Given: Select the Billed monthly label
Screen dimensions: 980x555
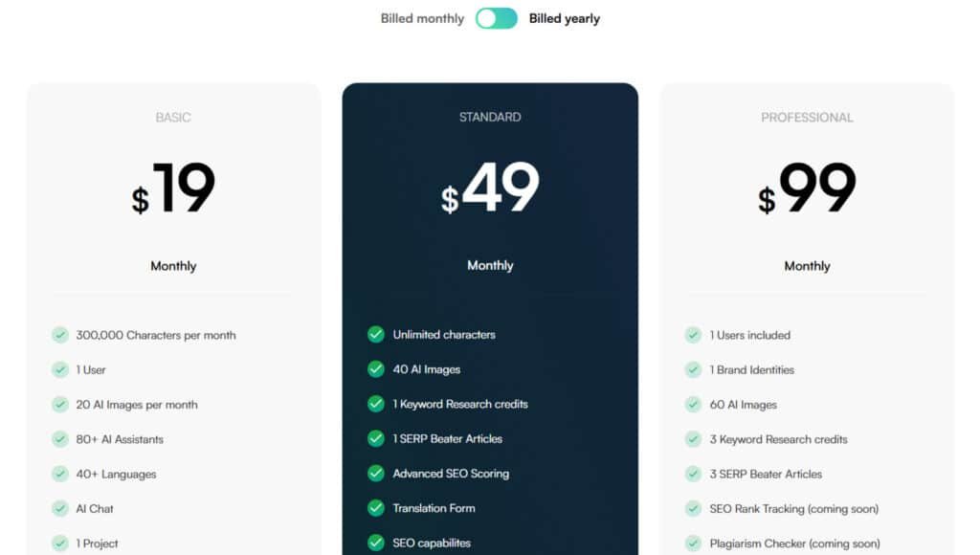Looking at the screenshot, I should (x=422, y=18).
